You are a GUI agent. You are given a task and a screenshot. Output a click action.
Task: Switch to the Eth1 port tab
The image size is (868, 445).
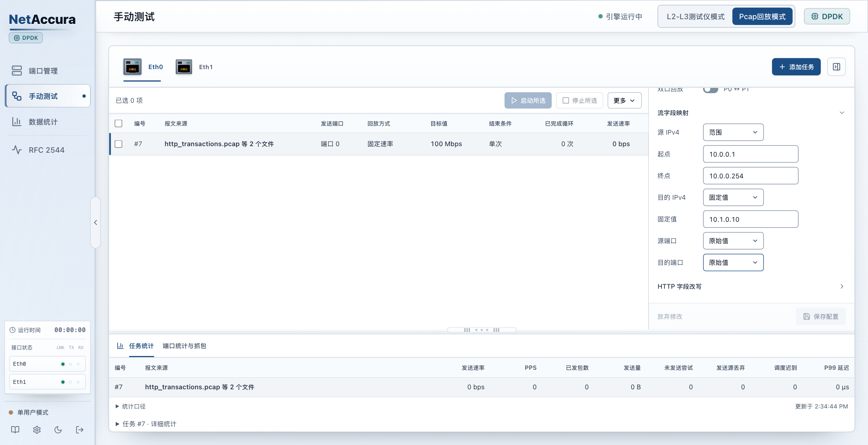[x=194, y=67]
